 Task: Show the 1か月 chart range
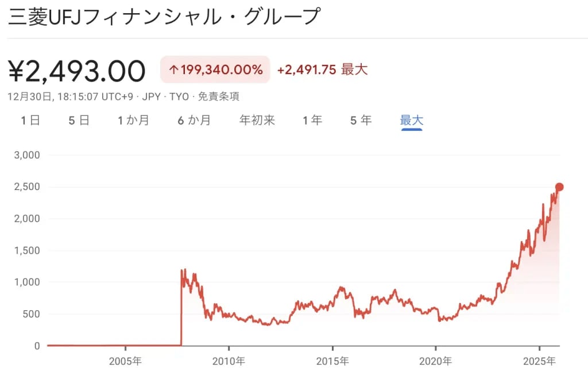click(133, 120)
